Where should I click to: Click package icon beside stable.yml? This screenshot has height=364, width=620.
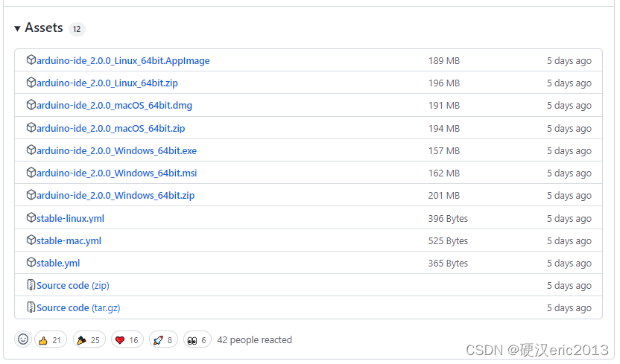[x=31, y=263]
